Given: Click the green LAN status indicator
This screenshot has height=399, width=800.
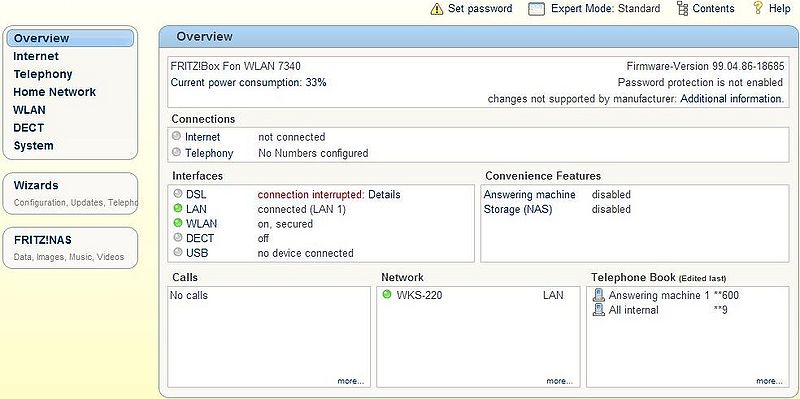Looking at the screenshot, I should point(178,208).
